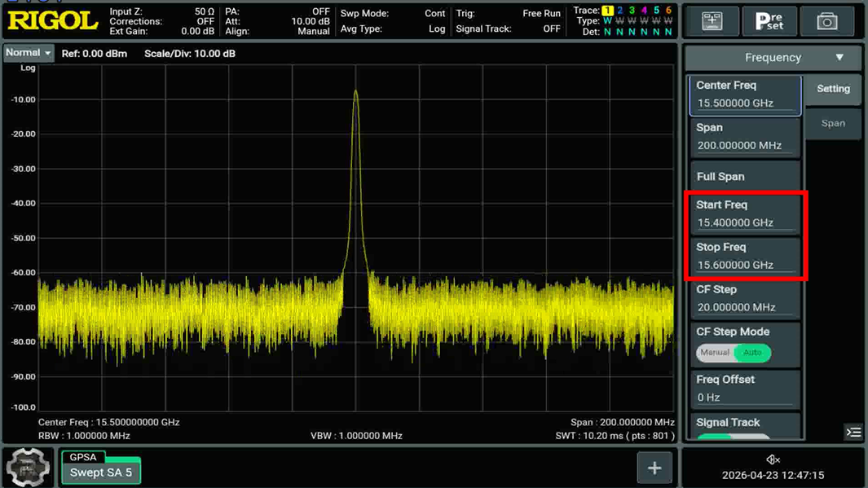Expand the Frequency menu dropdown
This screenshot has height=488, width=868.
pos(773,58)
